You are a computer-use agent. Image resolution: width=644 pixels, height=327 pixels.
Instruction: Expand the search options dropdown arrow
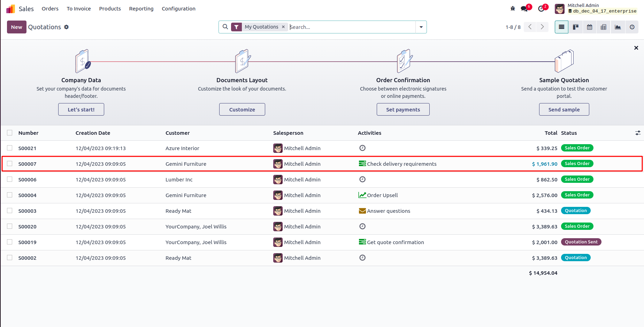[421, 27]
